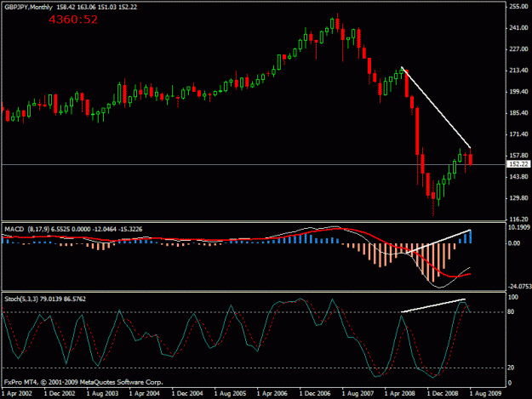Click the 255.00 price axis label
The width and height of the screenshot is (532, 399).
(x=518, y=7)
